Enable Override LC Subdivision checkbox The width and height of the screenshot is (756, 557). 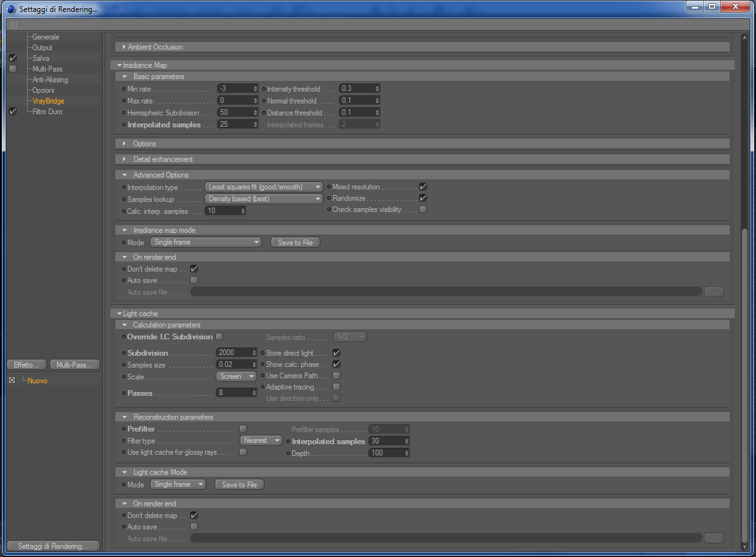pos(219,336)
